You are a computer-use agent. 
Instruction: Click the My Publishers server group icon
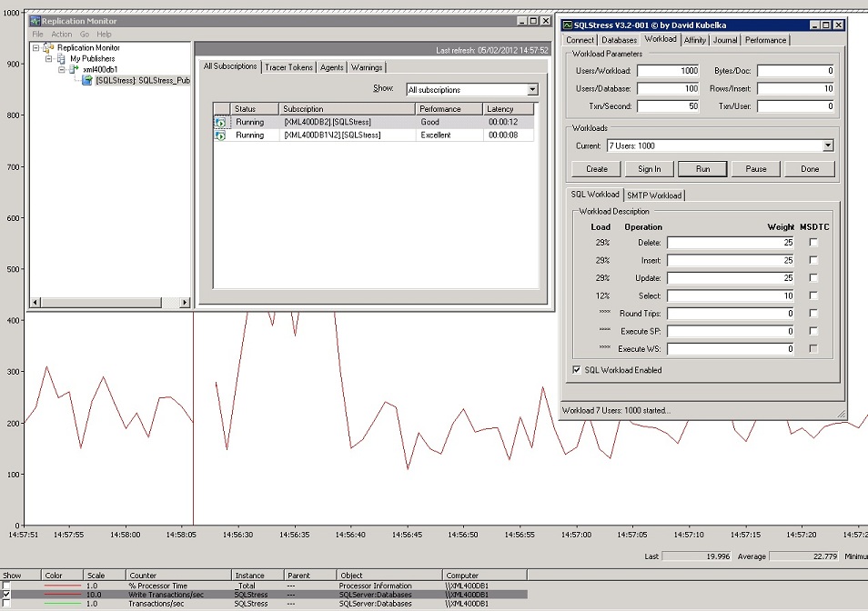(61, 59)
